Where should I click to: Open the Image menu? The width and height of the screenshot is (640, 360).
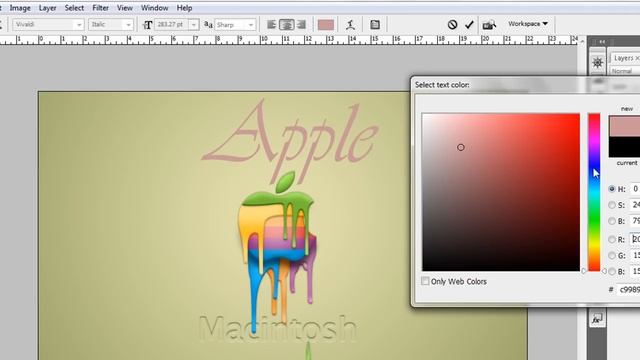coord(20,8)
